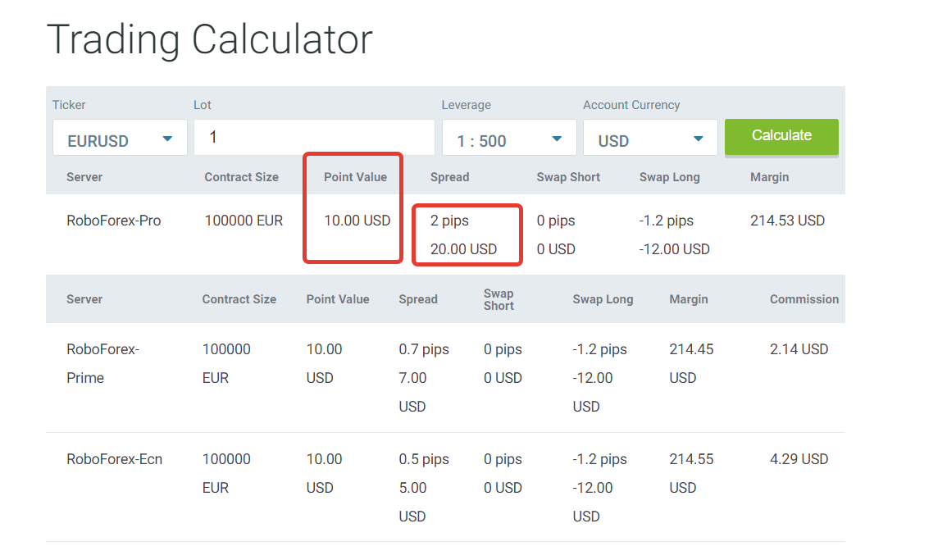Click the Point Value header in first table
947x560 pixels.
click(x=355, y=177)
